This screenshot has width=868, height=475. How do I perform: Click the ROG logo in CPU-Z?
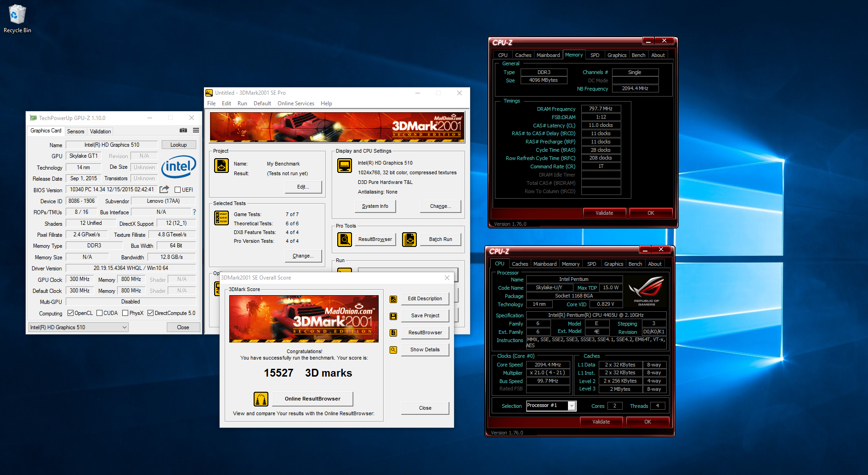[x=647, y=291]
